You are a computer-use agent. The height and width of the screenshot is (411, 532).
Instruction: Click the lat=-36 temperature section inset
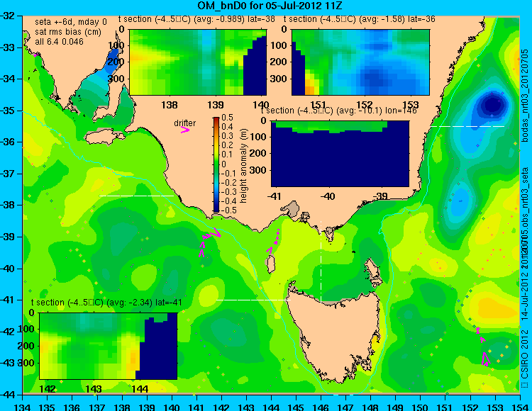(360, 62)
